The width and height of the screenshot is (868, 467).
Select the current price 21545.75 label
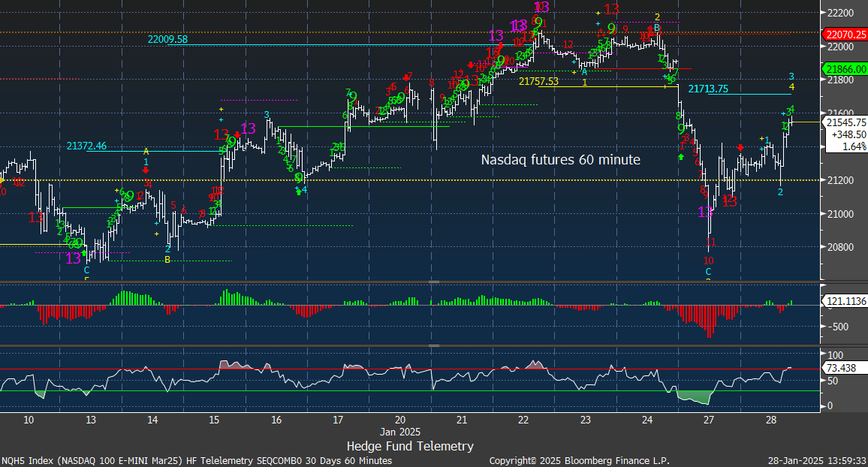[x=845, y=122]
